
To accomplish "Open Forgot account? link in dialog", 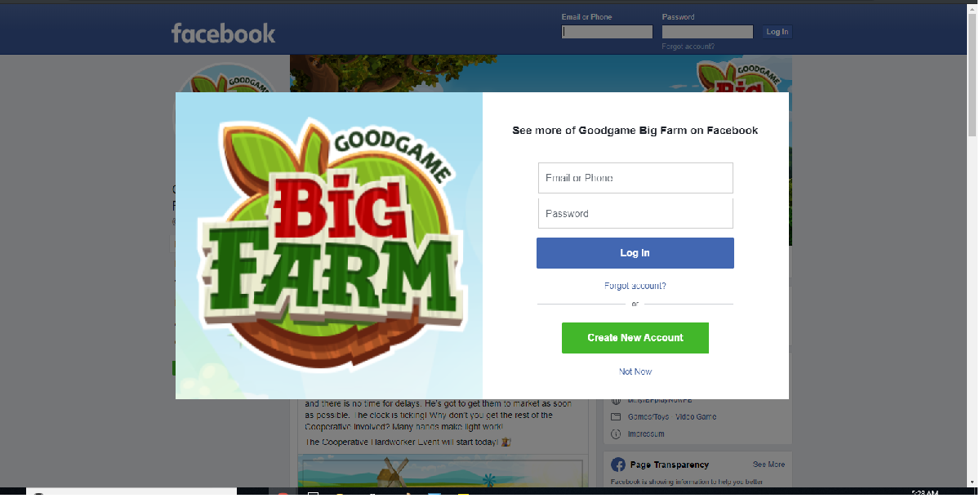I will click(635, 286).
